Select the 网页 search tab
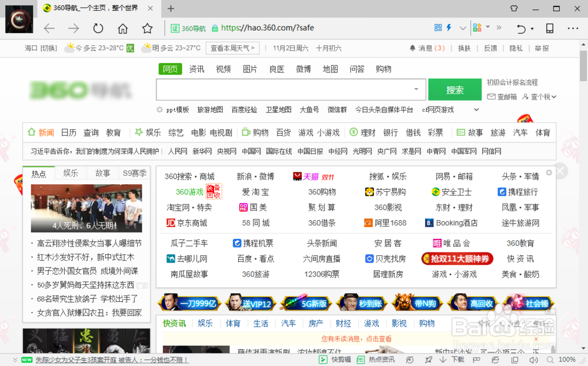 [x=171, y=69]
